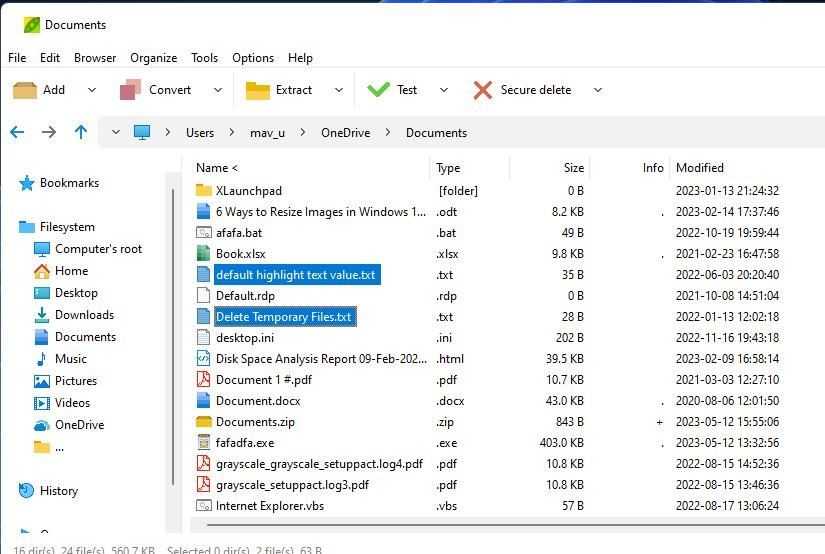Click the Add archive box icon
This screenshot has height=554, width=825.
point(25,90)
